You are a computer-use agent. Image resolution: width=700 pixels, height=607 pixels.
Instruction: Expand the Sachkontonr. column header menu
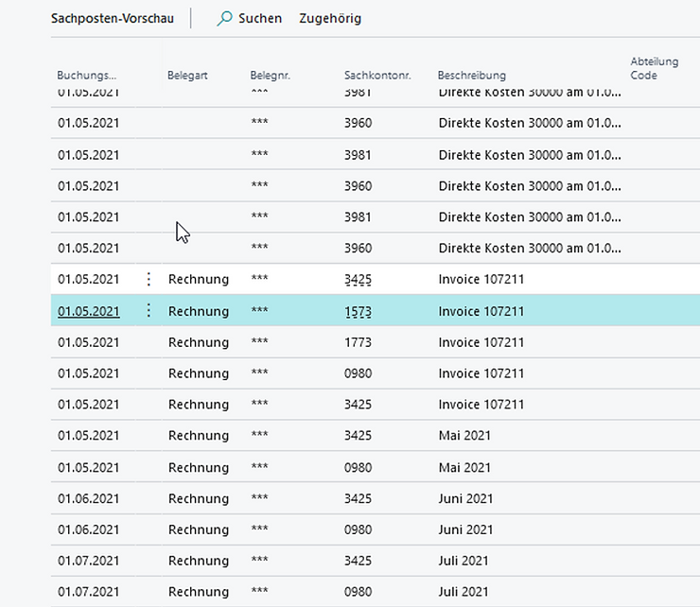tap(375, 75)
